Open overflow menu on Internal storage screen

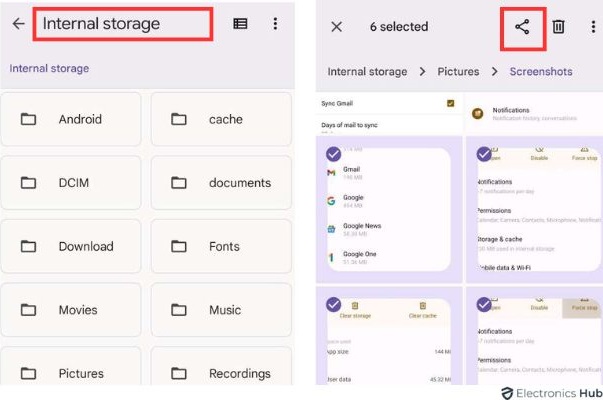(275, 24)
